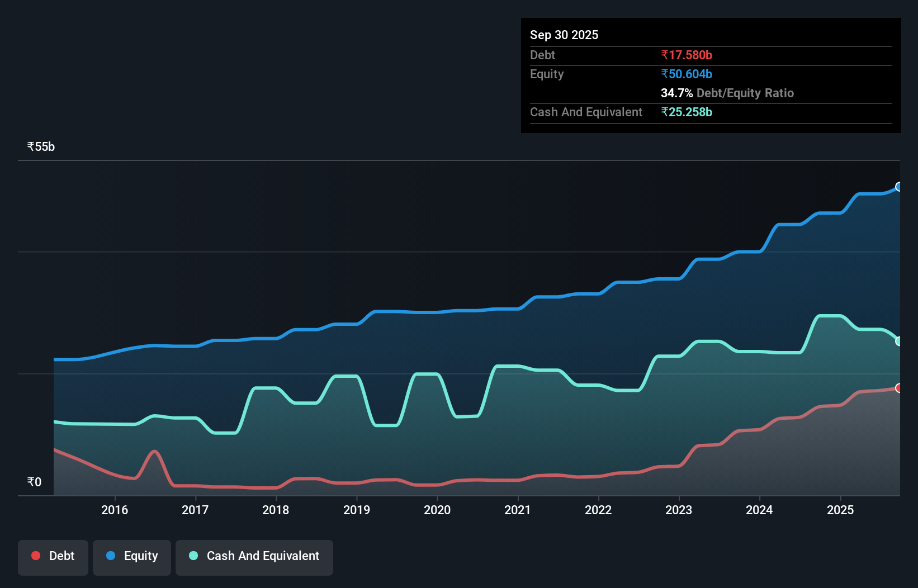Toggle visibility of the Debt series

53,556
